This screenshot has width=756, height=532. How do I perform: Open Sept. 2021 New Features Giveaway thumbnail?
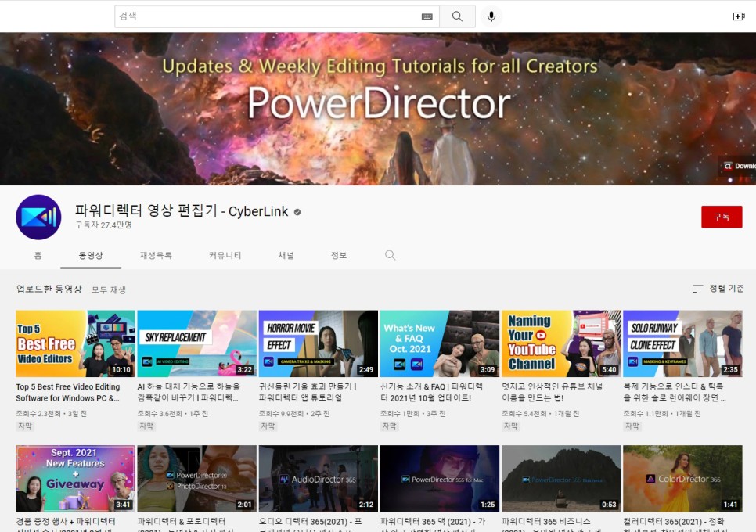(75, 479)
